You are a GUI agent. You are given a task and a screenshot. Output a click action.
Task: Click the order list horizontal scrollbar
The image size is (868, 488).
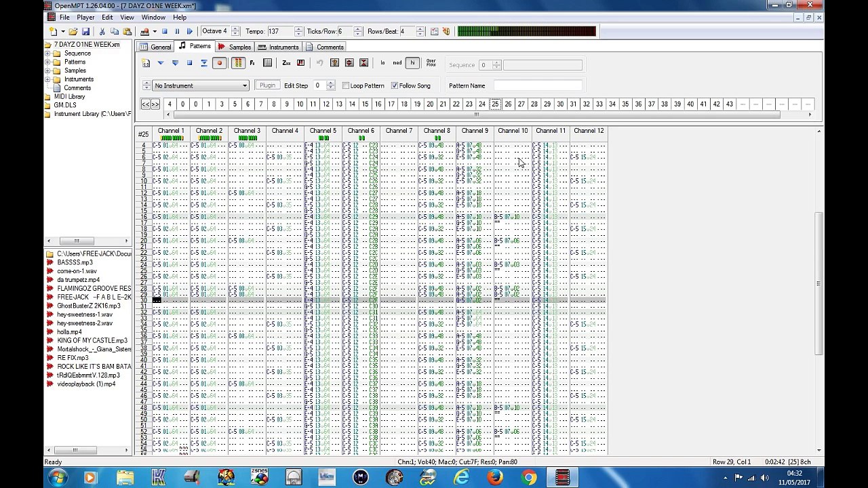[477, 115]
